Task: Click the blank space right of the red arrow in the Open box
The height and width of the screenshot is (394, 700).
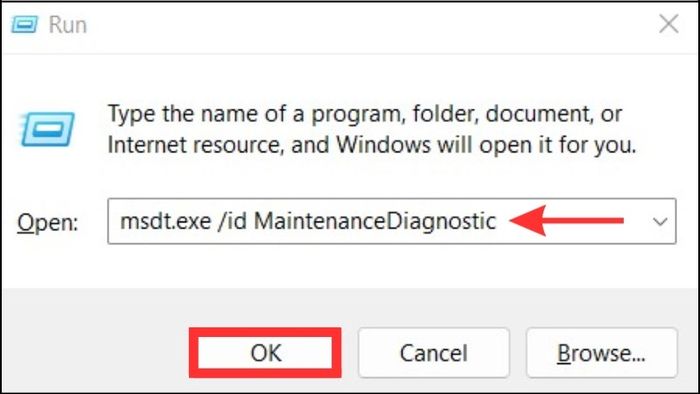Action: pos(636,221)
